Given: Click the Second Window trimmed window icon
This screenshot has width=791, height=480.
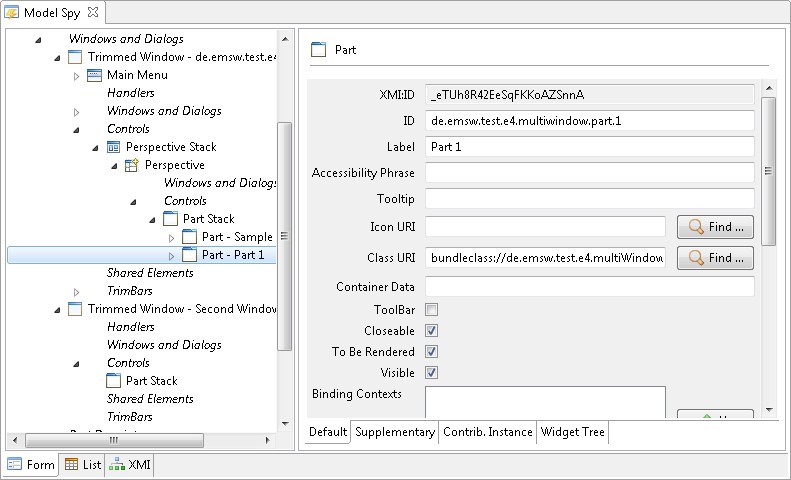Looking at the screenshot, I should pos(75,309).
